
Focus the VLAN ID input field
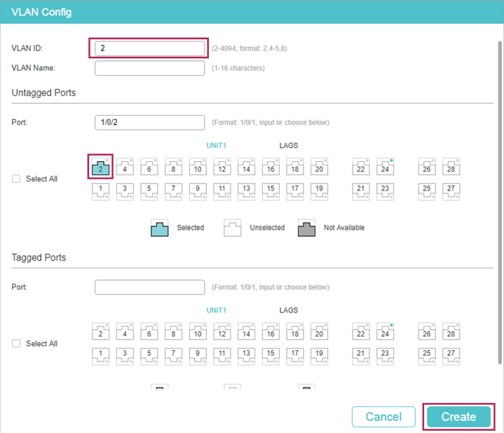point(149,48)
